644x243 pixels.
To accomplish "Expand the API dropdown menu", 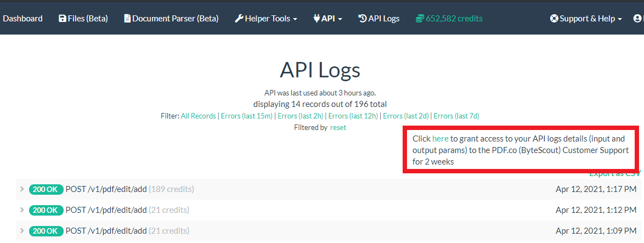I will click(x=327, y=19).
